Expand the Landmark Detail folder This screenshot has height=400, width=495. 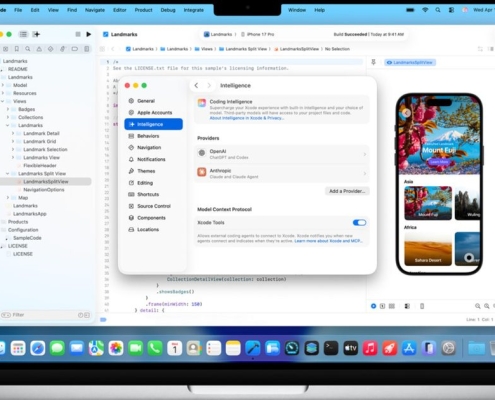(13, 133)
